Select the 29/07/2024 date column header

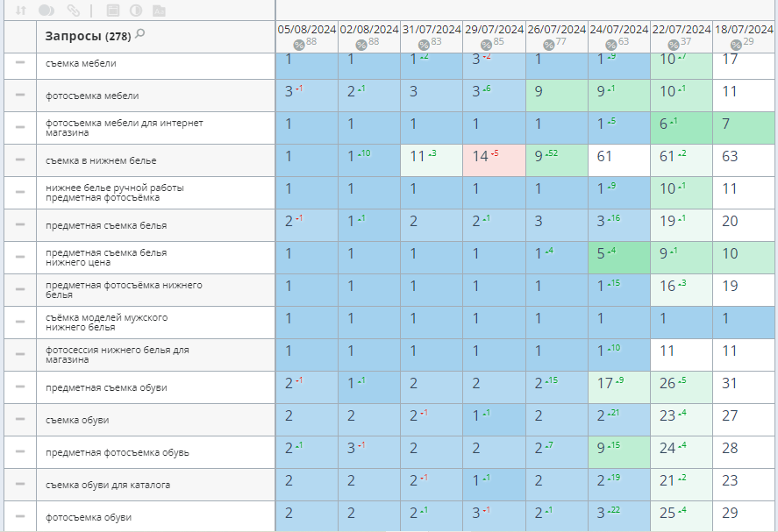494,30
